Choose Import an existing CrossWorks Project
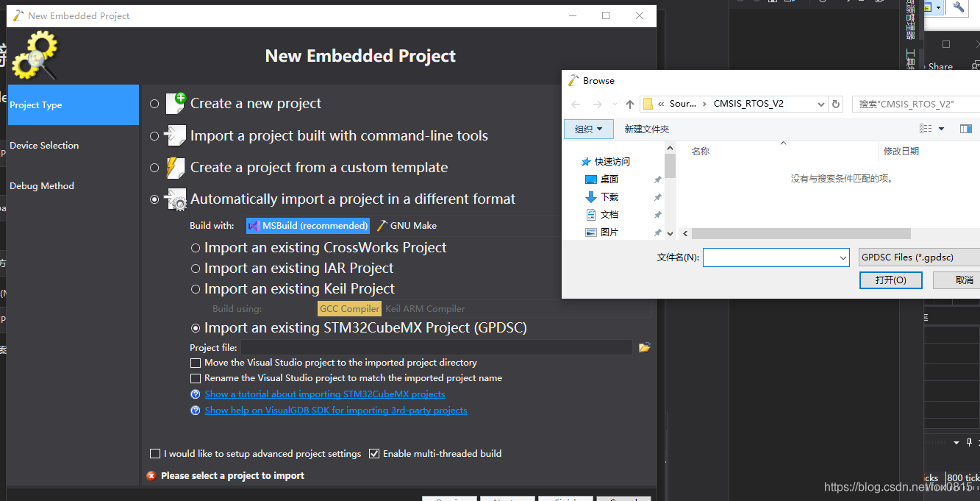Screen dimensions: 980x501 (196, 248)
